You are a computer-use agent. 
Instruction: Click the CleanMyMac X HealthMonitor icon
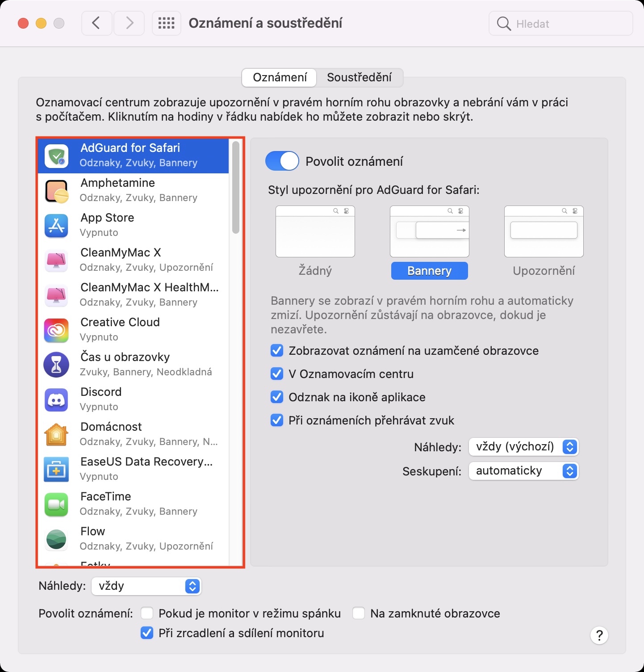click(x=56, y=295)
